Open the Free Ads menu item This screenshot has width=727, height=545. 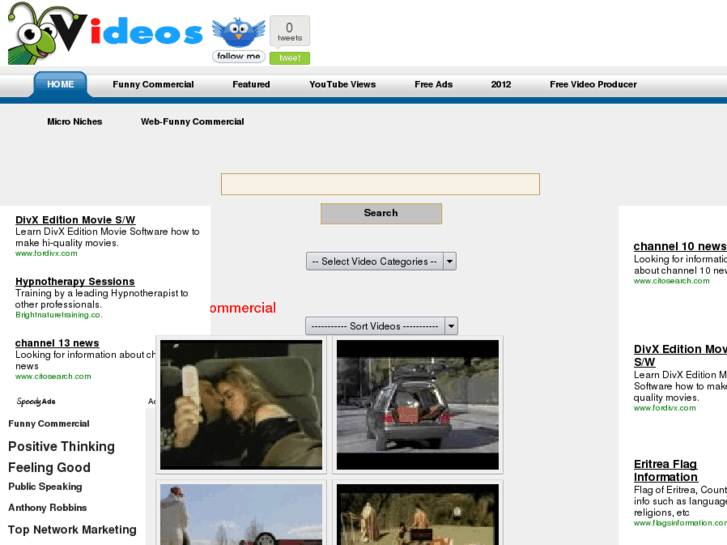click(433, 84)
